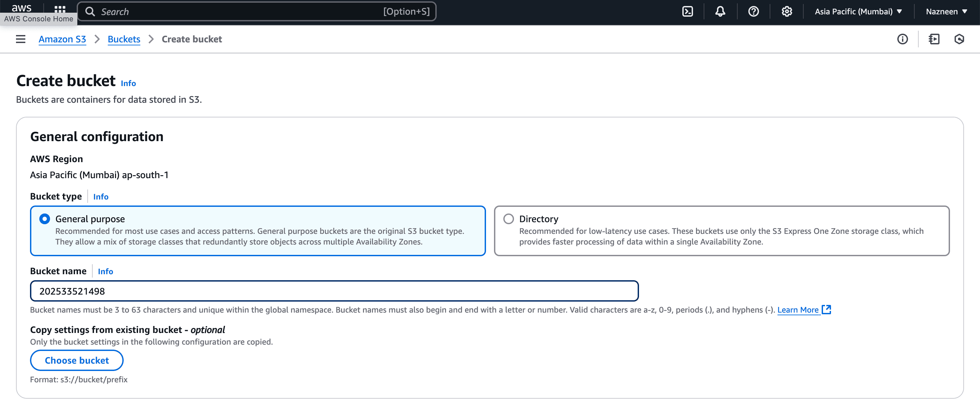Viewport: 980px width, 403px height.
Task: Click 'Copy settings from existing bucket' label
Action: point(106,330)
